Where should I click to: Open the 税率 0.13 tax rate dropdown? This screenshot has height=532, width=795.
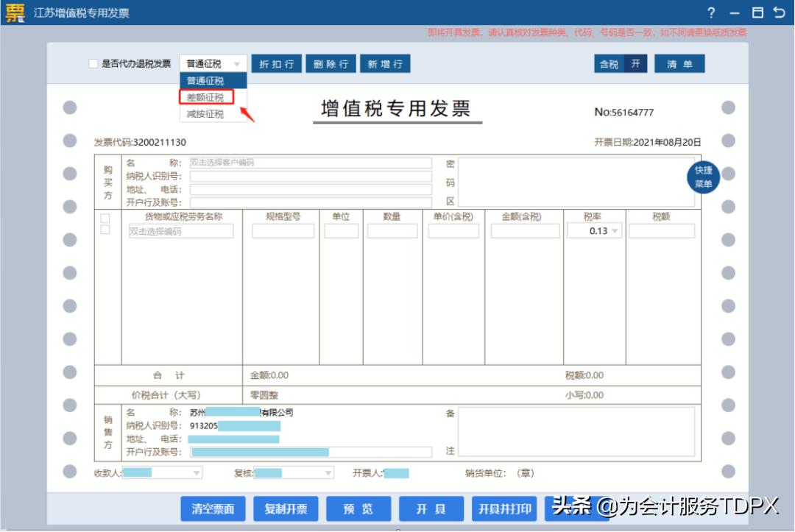tap(613, 230)
